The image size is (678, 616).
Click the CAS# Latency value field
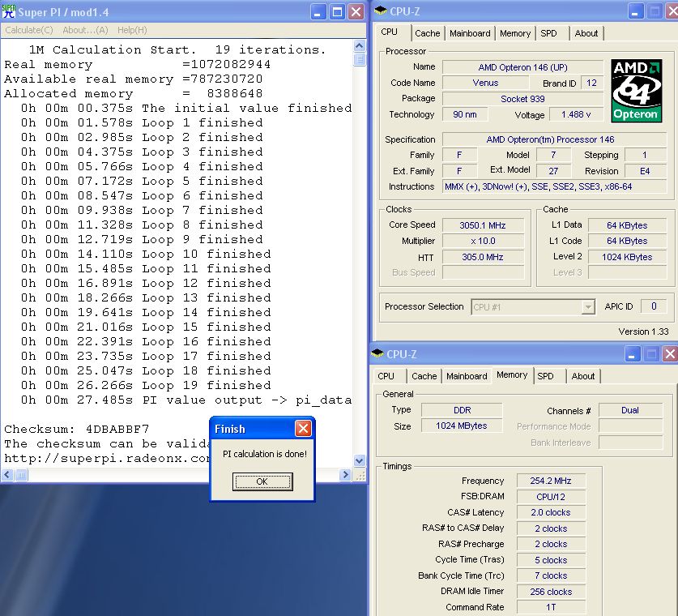click(x=550, y=512)
